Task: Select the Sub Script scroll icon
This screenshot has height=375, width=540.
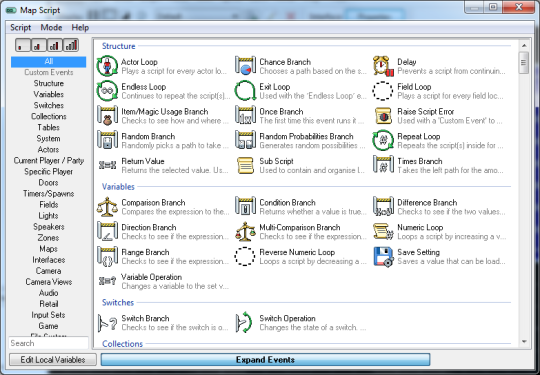Action: point(245,165)
